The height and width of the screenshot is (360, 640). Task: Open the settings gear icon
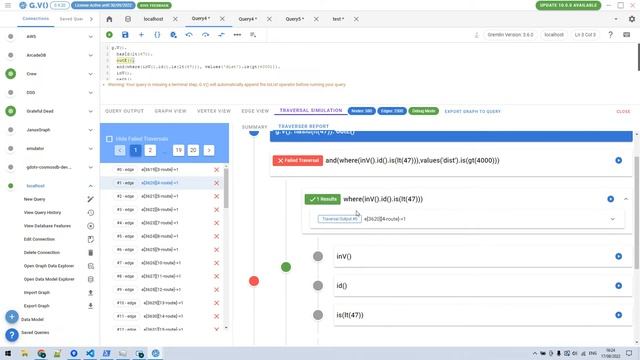point(632,19)
